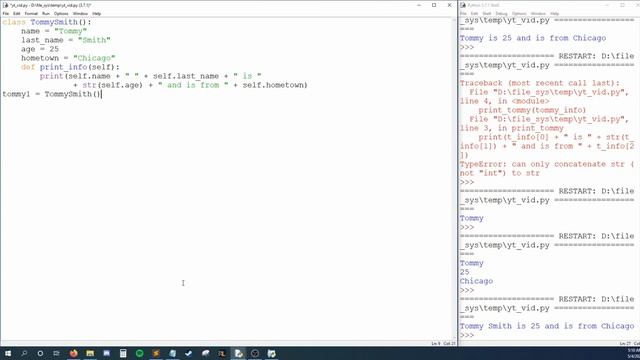640x360 pixels.
Task: Open the Debug menu in the Python Shell window
Action: click(x=501, y=13)
